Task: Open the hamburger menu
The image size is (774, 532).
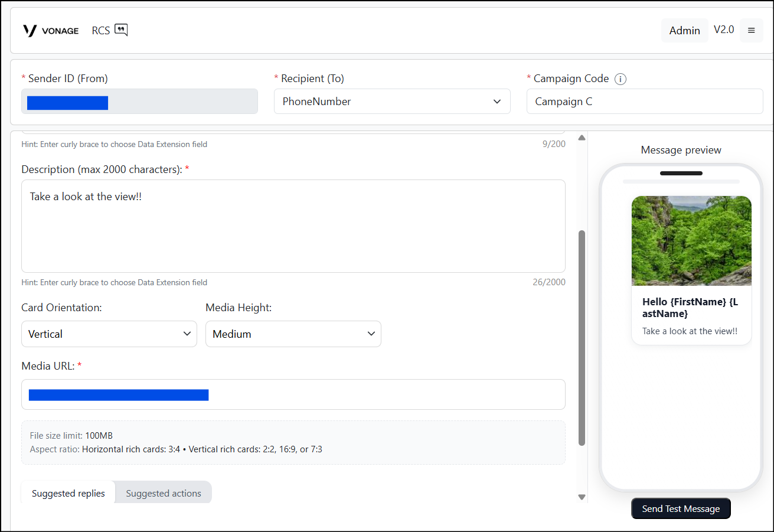Action: coord(752,30)
